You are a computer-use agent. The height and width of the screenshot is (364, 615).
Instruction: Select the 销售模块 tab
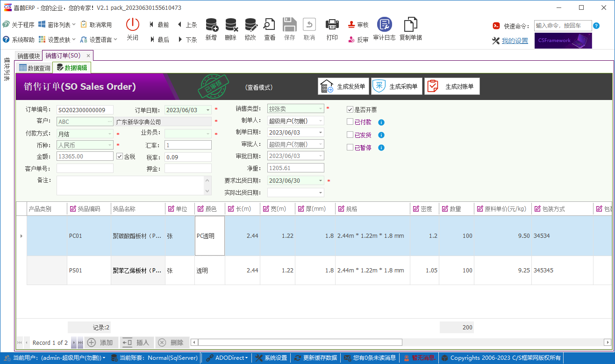tap(29, 55)
